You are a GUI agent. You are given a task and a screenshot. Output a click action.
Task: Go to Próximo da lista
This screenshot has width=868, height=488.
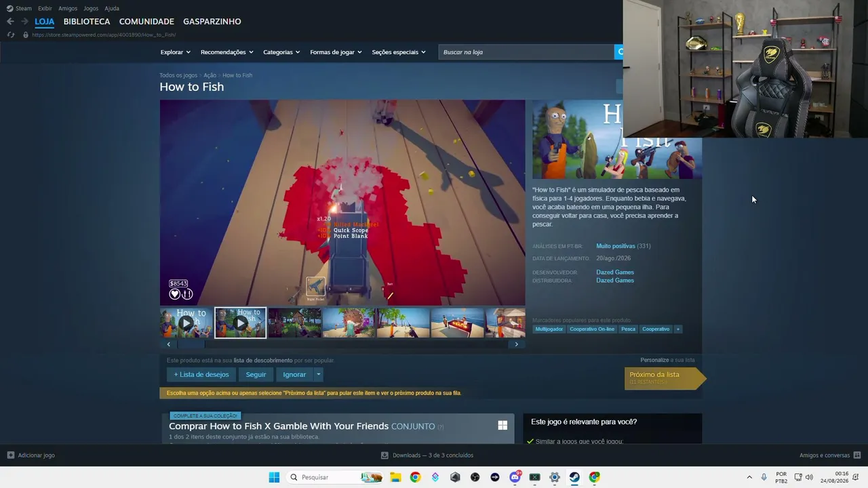[x=665, y=378]
